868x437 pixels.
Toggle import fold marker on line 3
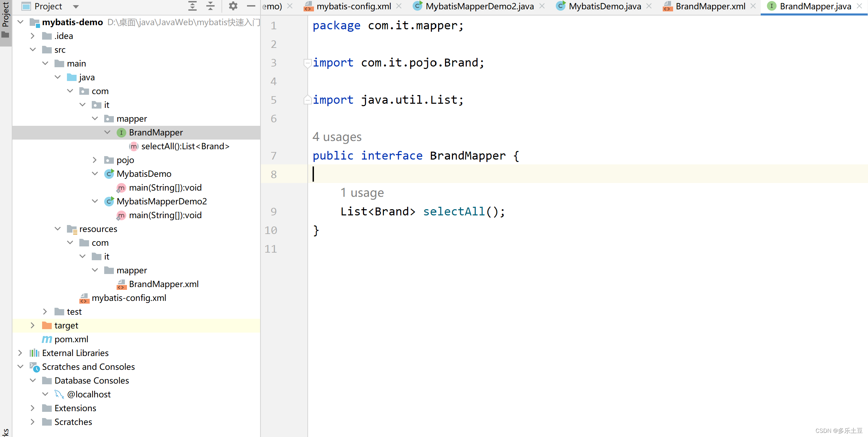[x=307, y=63]
